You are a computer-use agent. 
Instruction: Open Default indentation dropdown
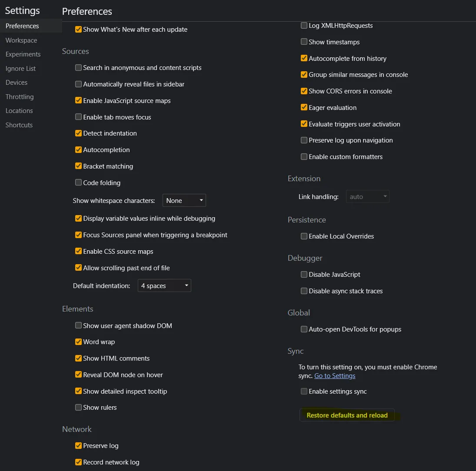coord(164,286)
